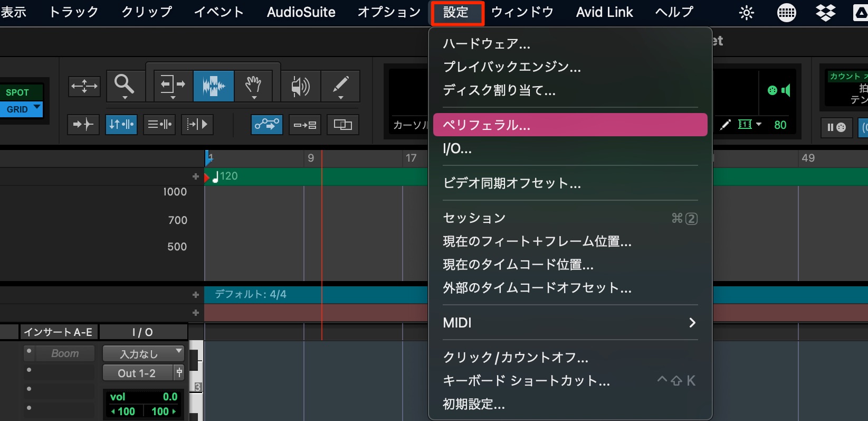
Task: Choose セッション menu item
Action: tap(570, 218)
